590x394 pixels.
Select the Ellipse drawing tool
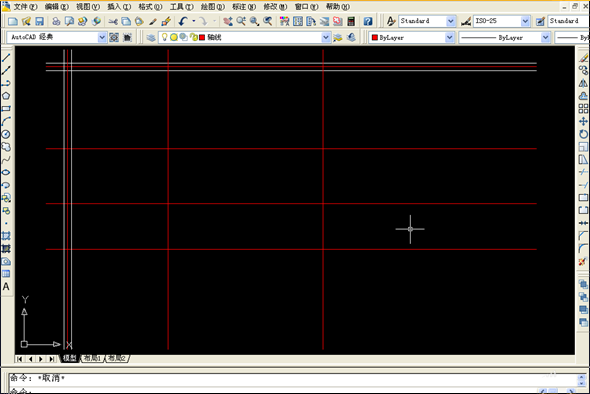pos(6,172)
